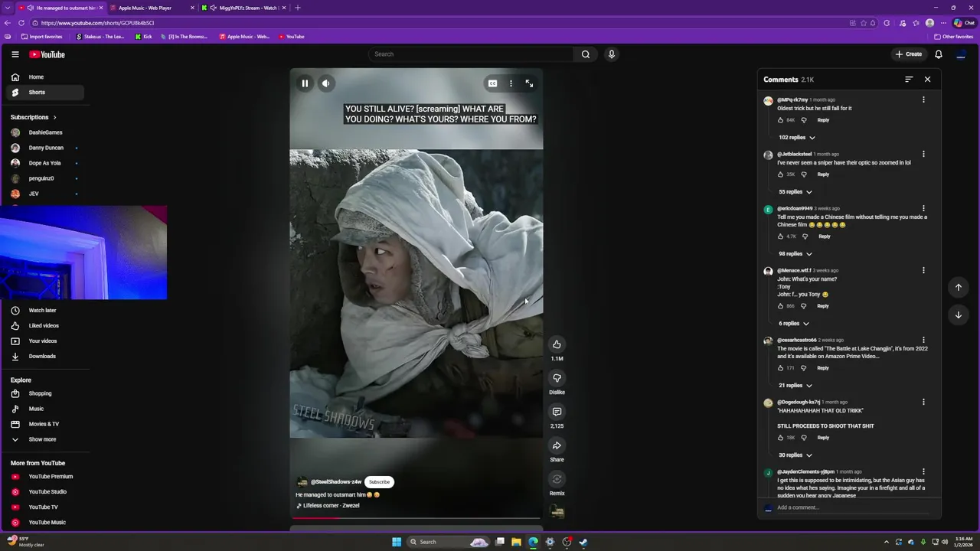
Task: Expand Show more under Explore
Action: 45,439
